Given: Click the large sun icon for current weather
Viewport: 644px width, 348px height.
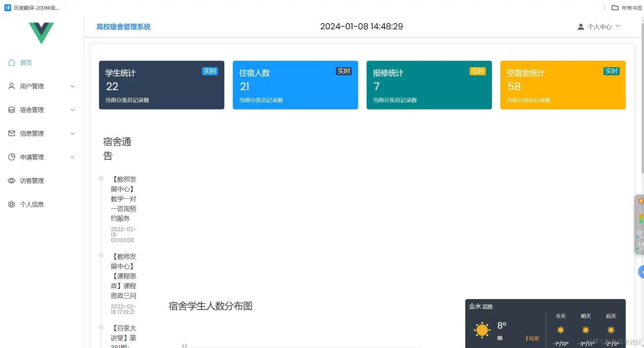Looking at the screenshot, I should [x=482, y=330].
